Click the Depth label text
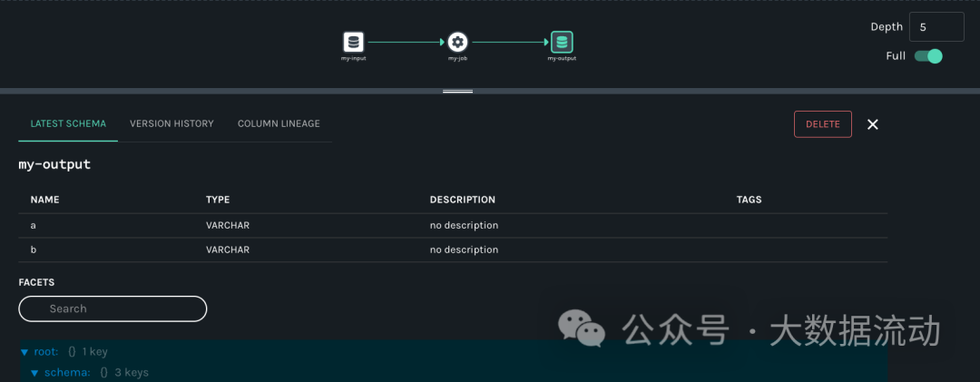This screenshot has width=980, height=382. pos(887,27)
